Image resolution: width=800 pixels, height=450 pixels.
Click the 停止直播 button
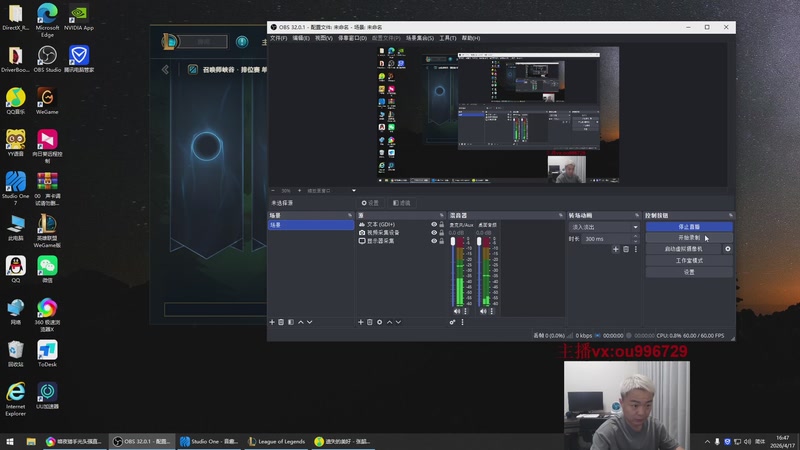coord(689,227)
